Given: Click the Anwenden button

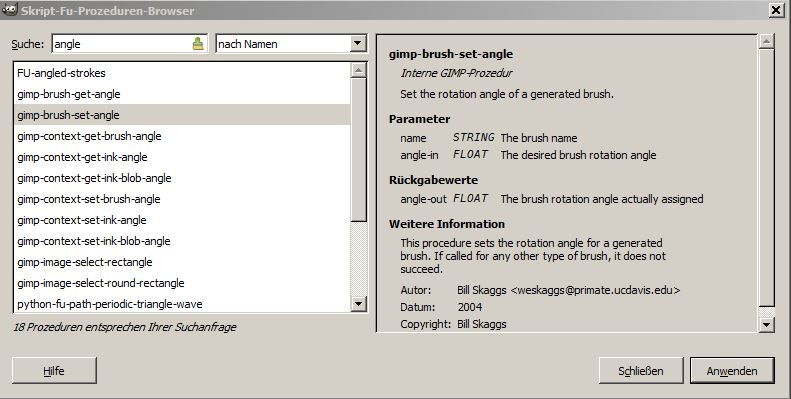Looking at the screenshot, I should pyautogui.click(x=732, y=371).
